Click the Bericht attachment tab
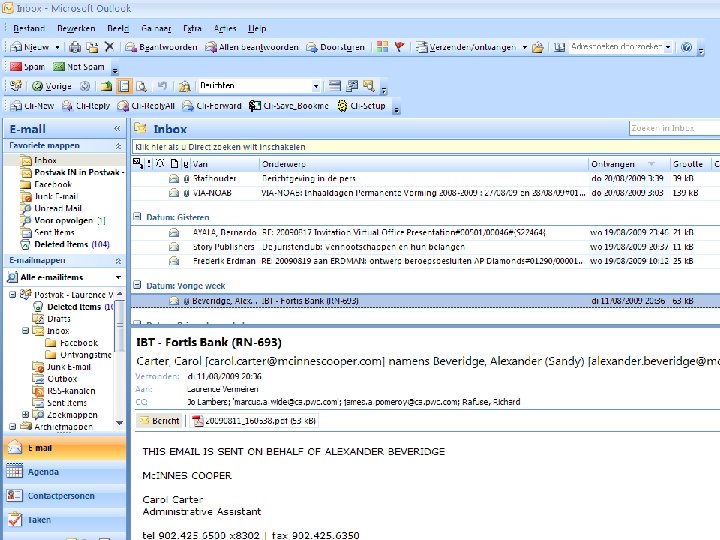The width and height of the screenshot is (720, 540). 160,421
